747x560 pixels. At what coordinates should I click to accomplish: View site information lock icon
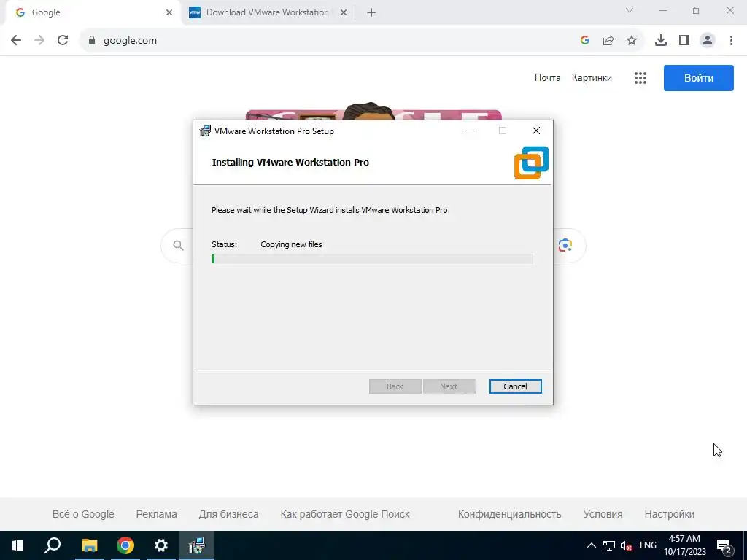(x=92, y=41)
